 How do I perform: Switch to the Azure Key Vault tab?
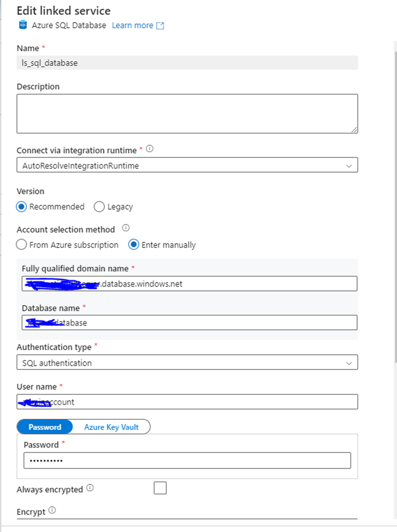point(111,427)
